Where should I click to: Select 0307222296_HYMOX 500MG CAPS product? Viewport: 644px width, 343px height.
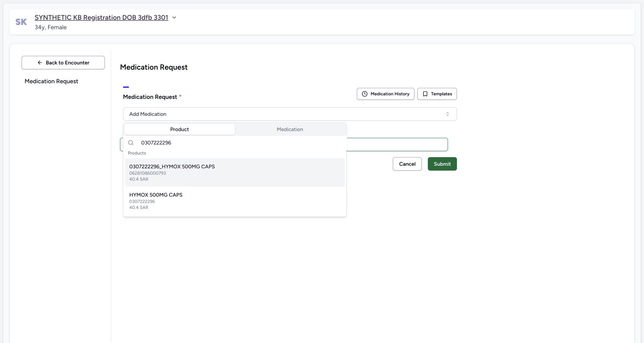(235, 172)
